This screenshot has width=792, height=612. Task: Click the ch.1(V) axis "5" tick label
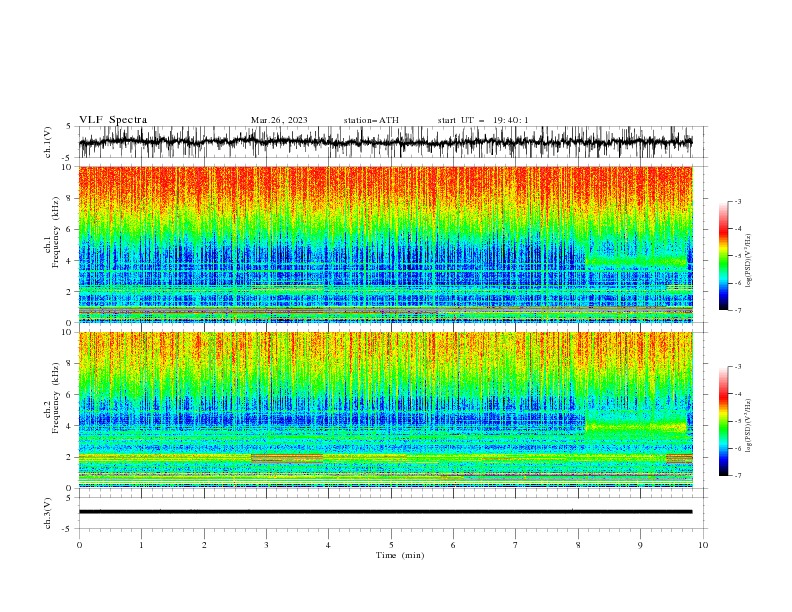click(69, 126)
